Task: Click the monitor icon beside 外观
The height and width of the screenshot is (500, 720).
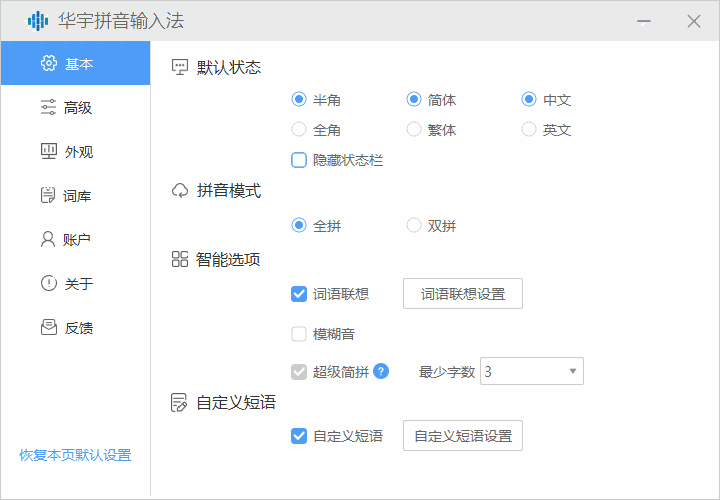Action: tap(49, 151)
